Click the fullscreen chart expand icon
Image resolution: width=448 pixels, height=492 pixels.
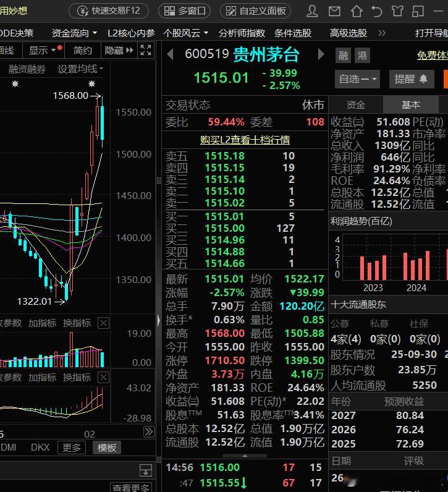(146, 50)
